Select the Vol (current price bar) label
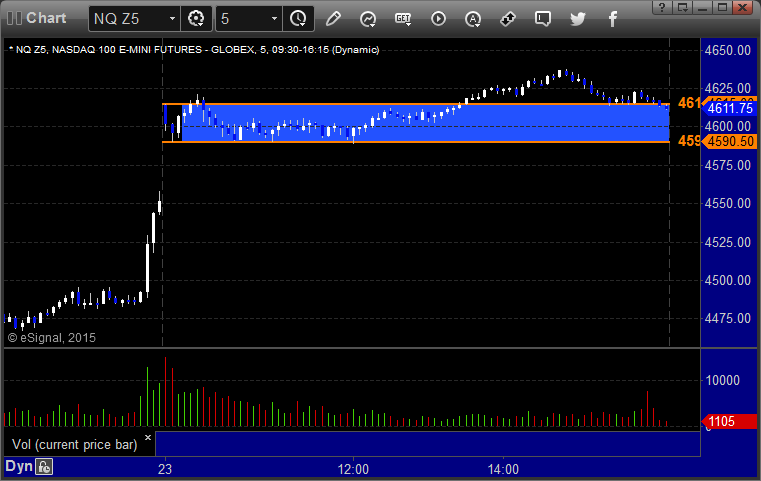The width and height of the screenshot is (761, 481). click(74, 445)
